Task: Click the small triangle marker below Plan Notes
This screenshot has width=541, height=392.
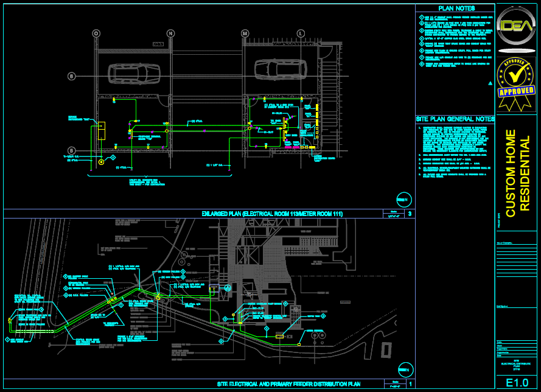Action: click(x=490, y=83)
